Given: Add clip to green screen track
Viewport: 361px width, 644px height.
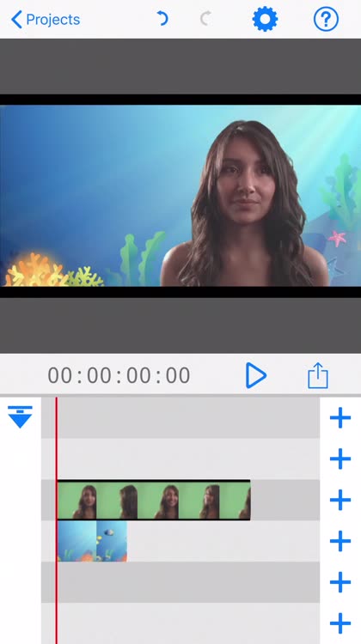Looking at the screenshot, I should [x=340, y=500].
